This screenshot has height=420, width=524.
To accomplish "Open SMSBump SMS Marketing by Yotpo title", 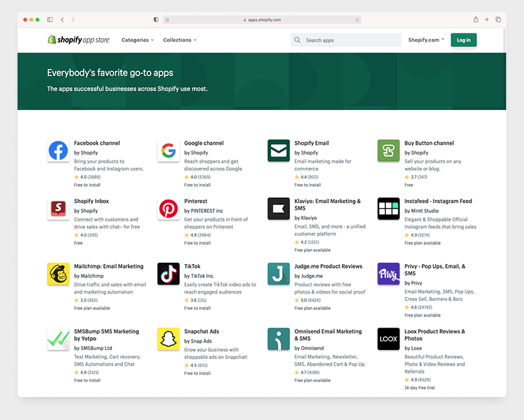I will tap(106, 335).
